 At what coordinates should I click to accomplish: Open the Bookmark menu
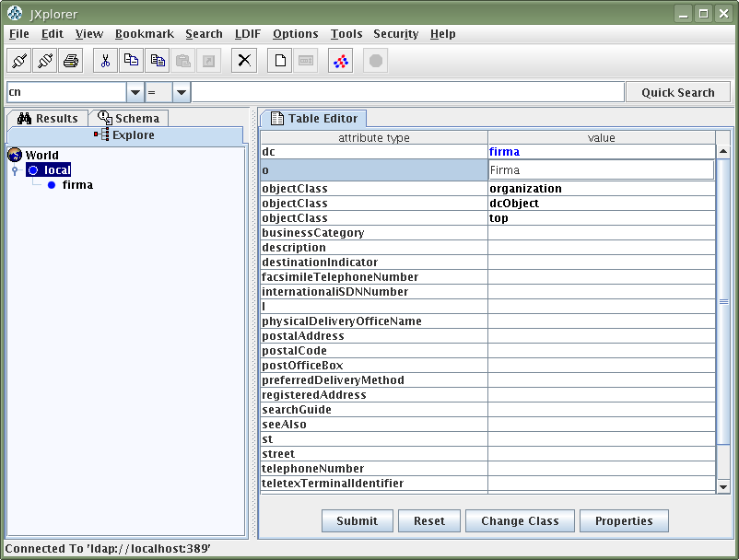[x=145, y=34]
